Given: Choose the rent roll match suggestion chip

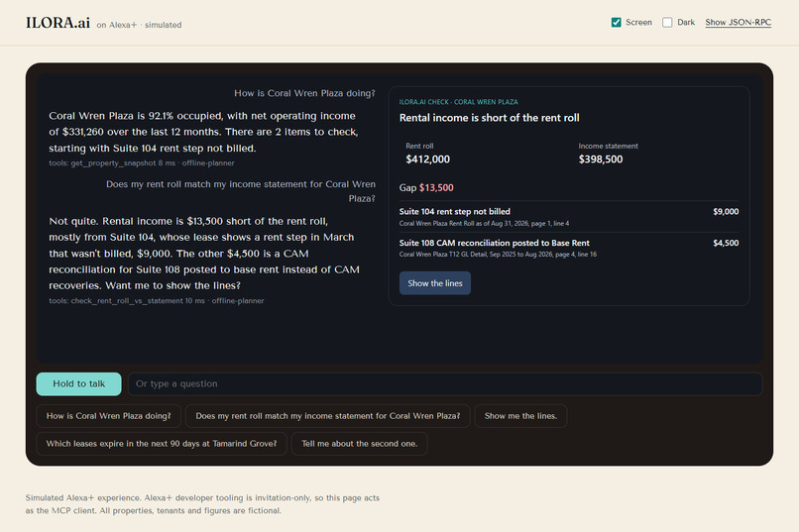Looking at the screenshot, I should (328, 416).
